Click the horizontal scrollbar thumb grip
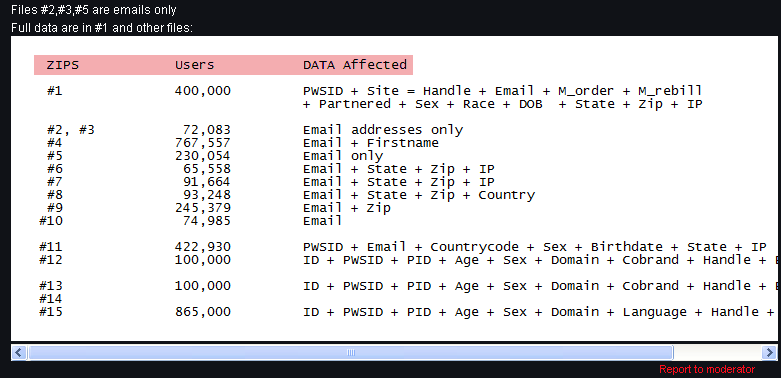 351,353
